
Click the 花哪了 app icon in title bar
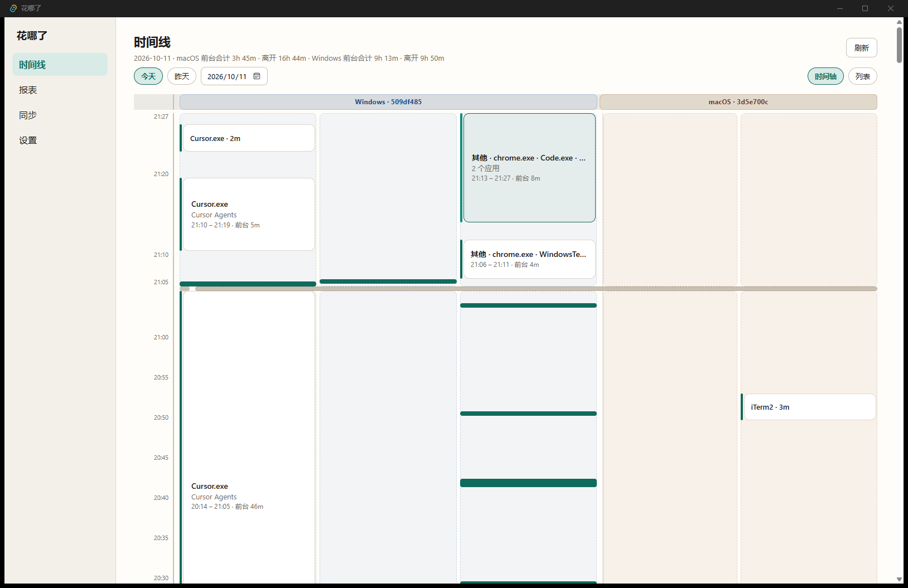(13, 8)
